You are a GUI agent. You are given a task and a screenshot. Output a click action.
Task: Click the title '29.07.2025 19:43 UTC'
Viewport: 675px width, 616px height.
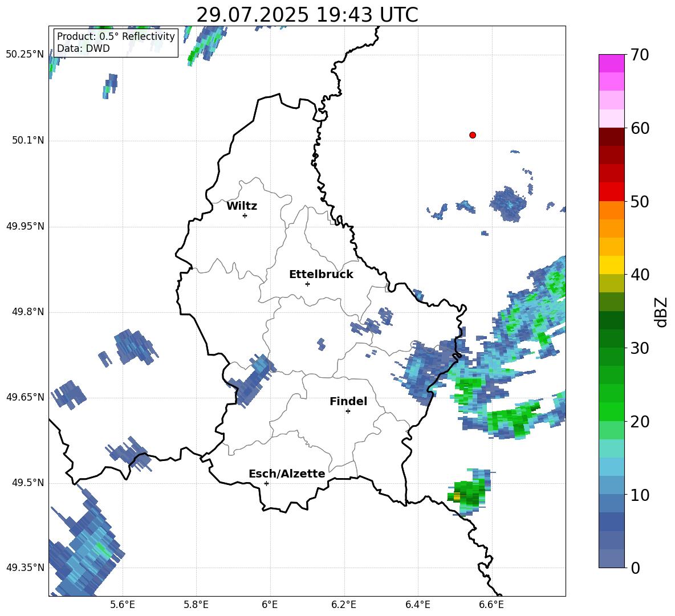coord(307,15)
